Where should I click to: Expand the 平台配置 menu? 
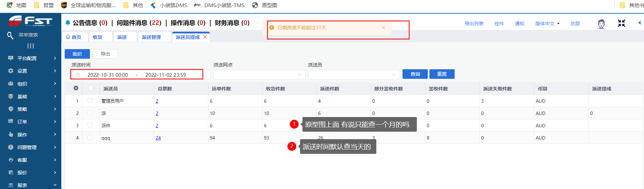coord(55,58)
